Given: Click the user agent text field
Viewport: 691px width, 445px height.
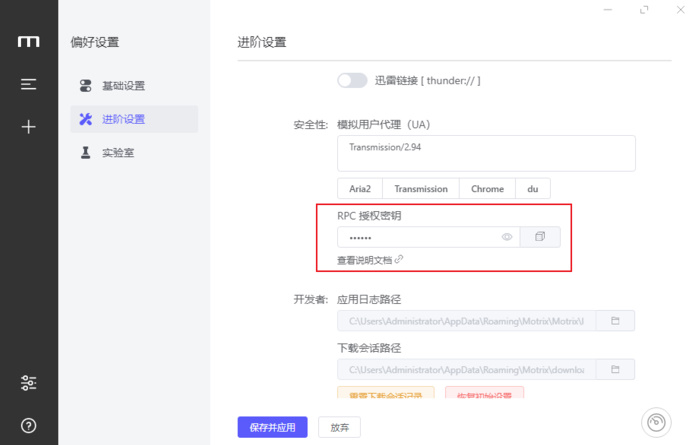Looking at the screenshot, I should tap(486, 153).
